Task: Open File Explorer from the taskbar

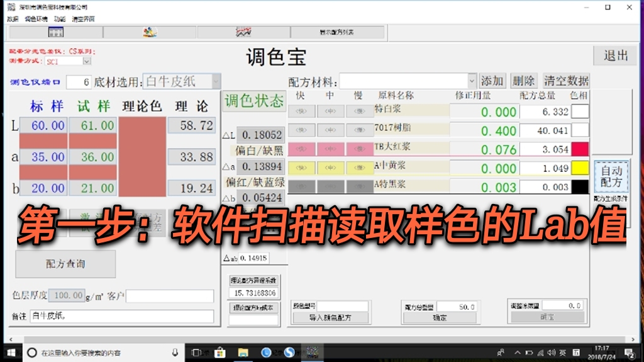Action: (243, 353)
